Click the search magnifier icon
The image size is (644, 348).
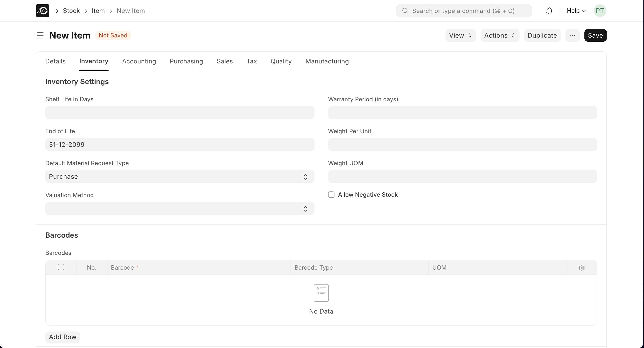click(405, 10)
